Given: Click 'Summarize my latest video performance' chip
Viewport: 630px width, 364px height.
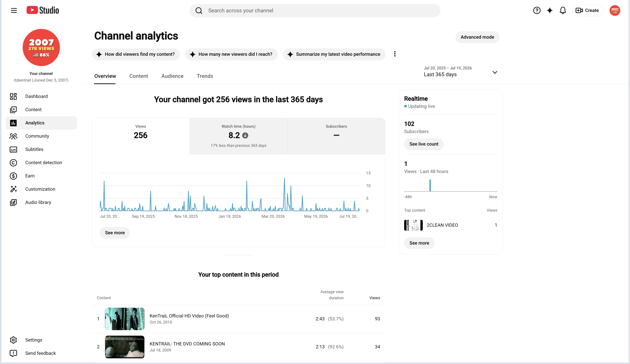Looking at the screenshot, I should point(334,54).
